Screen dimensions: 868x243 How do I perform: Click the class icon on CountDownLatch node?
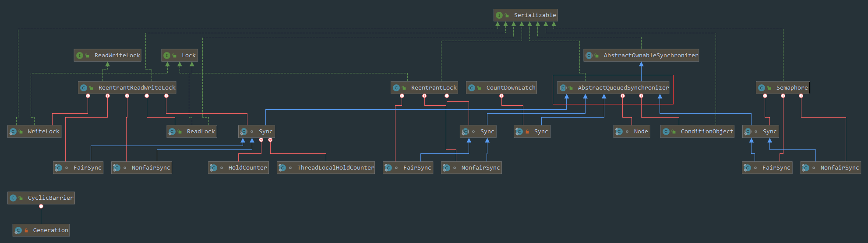(472, 88)
